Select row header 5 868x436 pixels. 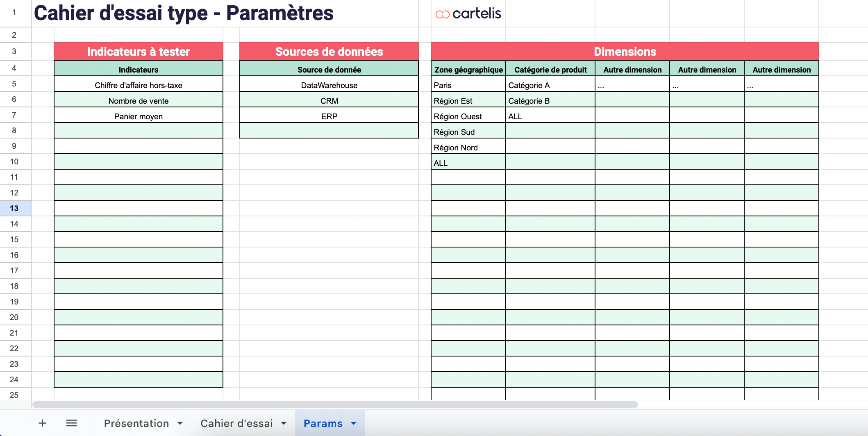[15, 84]
